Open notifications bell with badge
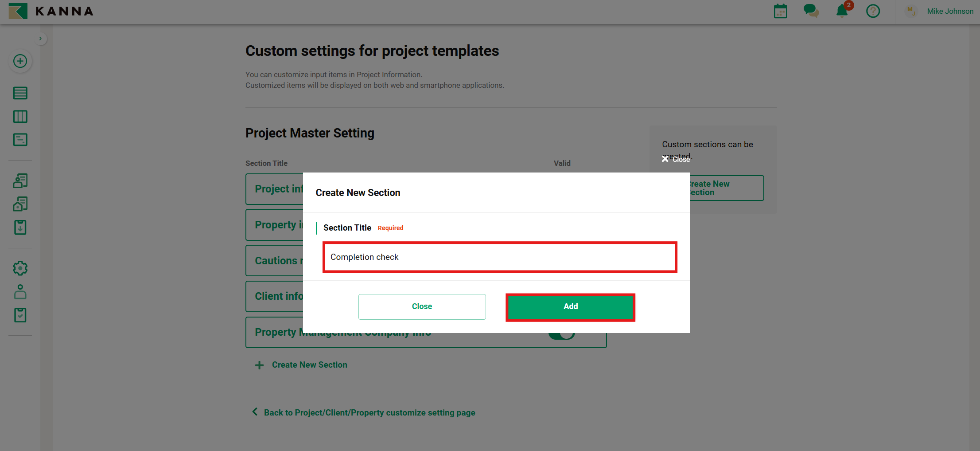 click(x=842, y=11)
